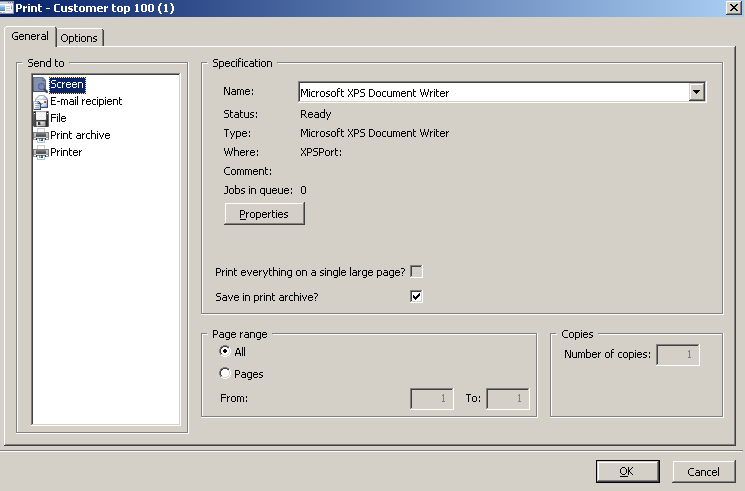Uncheck Save in print archive

click(416, 296)
